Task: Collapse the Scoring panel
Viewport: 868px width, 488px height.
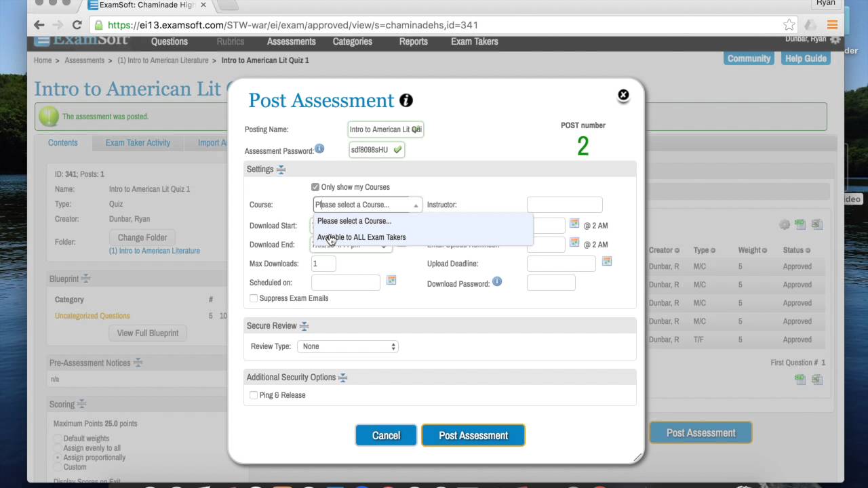Action: [81, 404]
